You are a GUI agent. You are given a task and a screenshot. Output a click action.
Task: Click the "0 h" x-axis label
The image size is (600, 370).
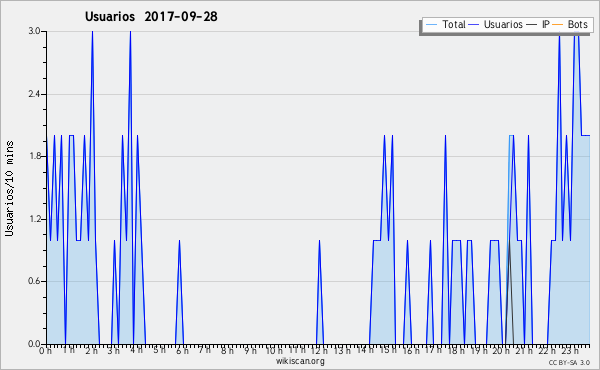[x=45, y=351]
